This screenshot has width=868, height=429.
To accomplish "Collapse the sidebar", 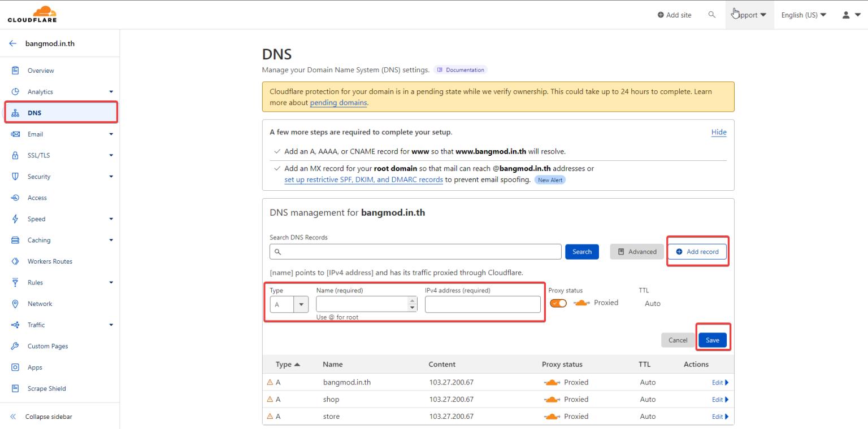I will pyautogui.click(x=48, y=417).
